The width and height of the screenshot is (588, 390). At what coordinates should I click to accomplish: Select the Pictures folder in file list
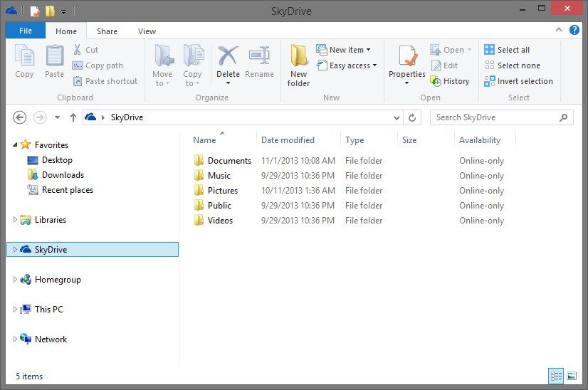tap(223, 191)
